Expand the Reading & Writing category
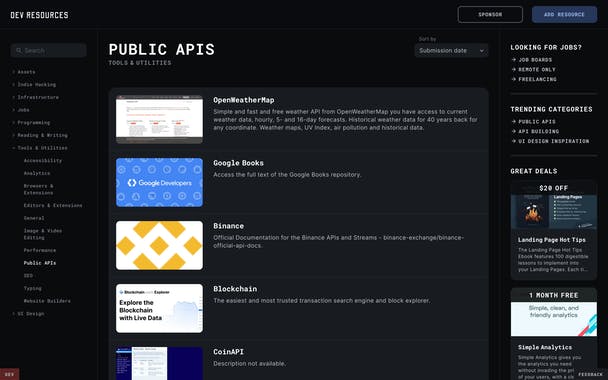 pyautogui.click(x=40, y=135)
